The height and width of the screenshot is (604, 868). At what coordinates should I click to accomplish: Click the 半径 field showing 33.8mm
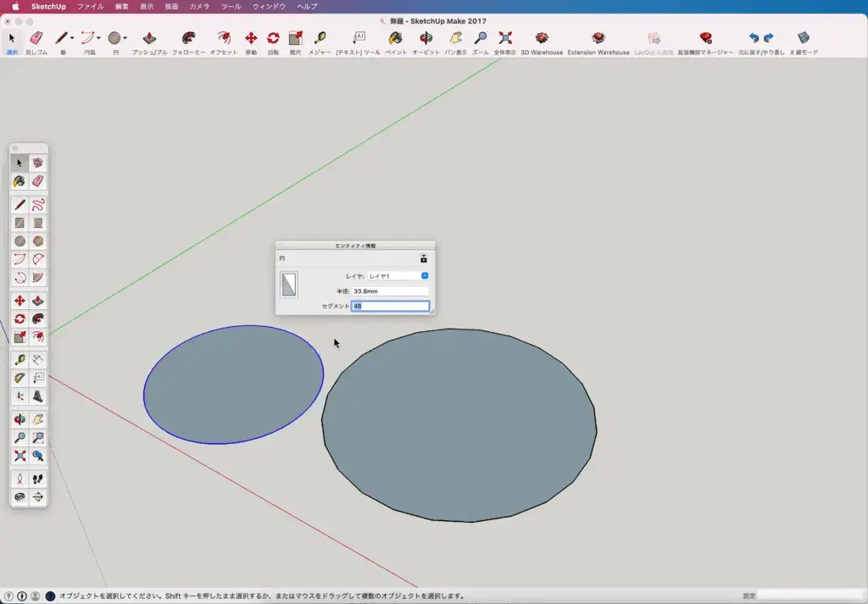[x=390, y=291]
